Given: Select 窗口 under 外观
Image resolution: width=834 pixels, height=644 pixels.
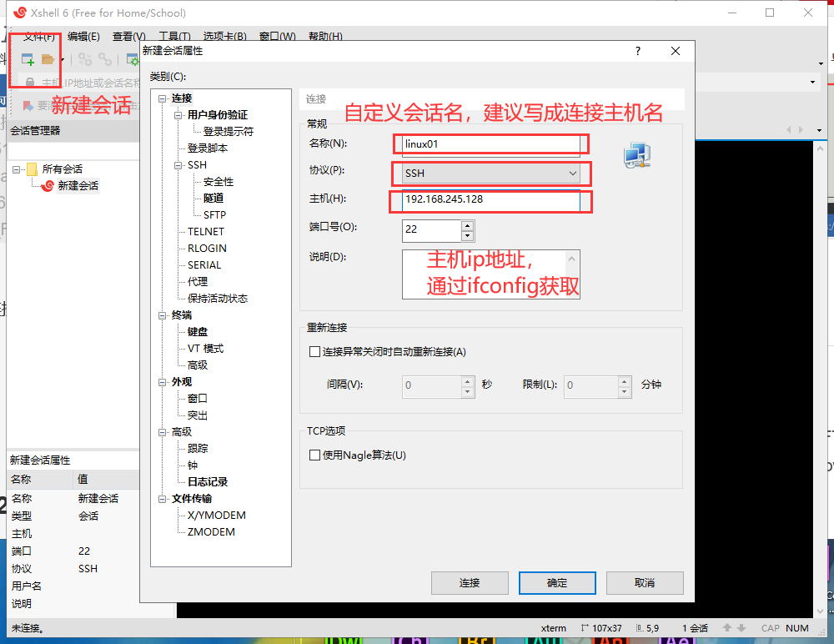Looking at the screenshot, I should click(198, 399).
